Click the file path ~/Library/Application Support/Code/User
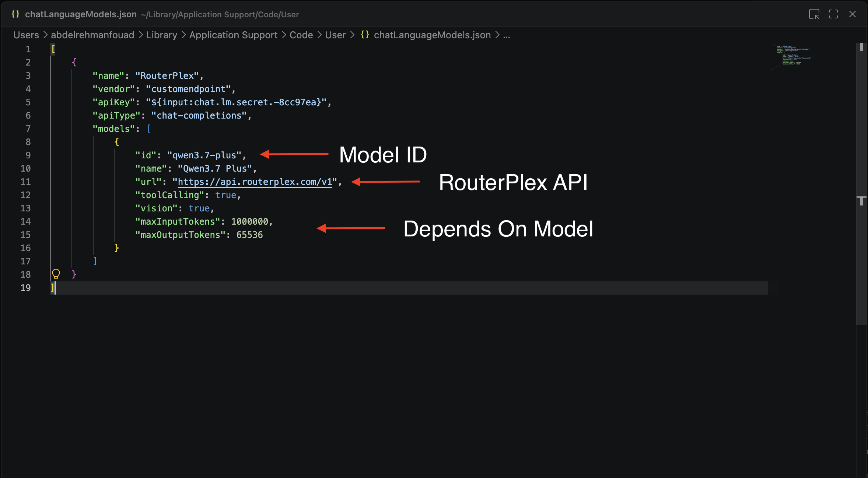Screen dimensions: 868x478 click(220, 14)
